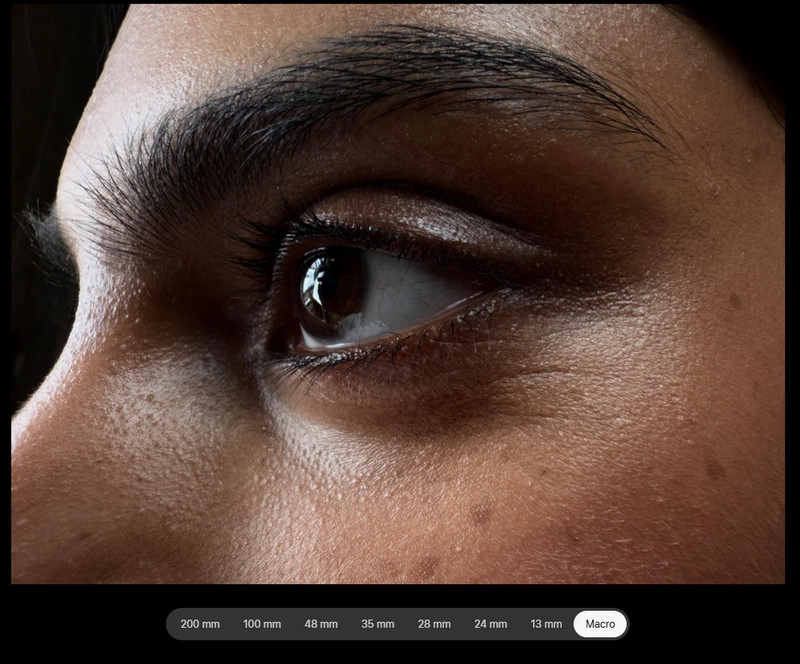Click the dark mole on the lower cheek
Viewport: 800px width, 664px height.
coord(481,514)
